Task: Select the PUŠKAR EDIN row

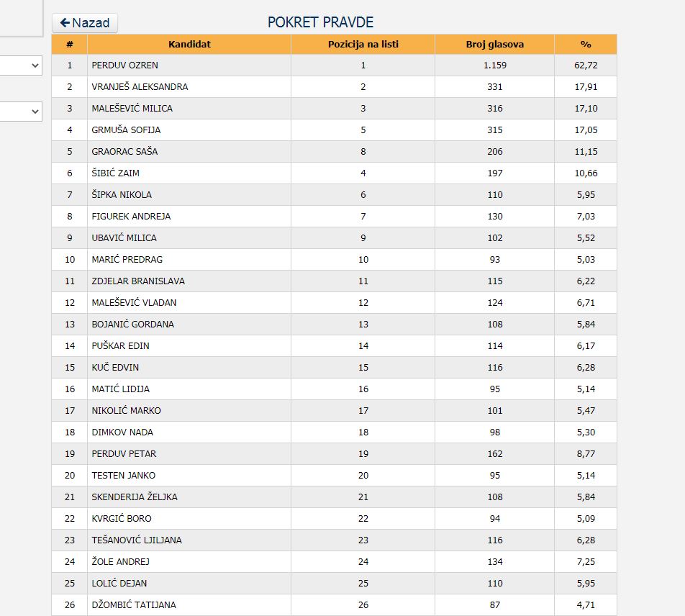Action: [121, 346]
